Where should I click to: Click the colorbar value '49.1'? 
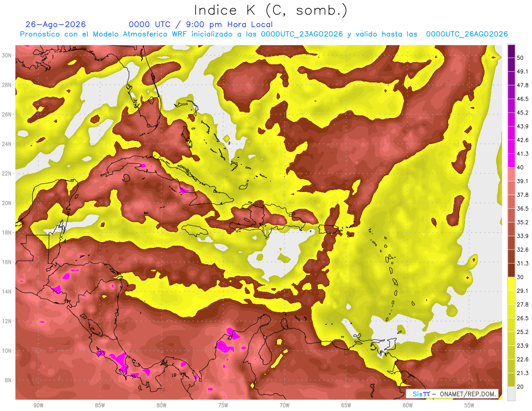[x=523, y=71]
